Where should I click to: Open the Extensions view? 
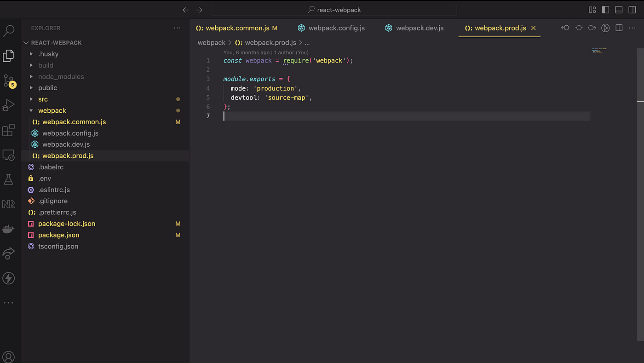(x=9, y=130)
